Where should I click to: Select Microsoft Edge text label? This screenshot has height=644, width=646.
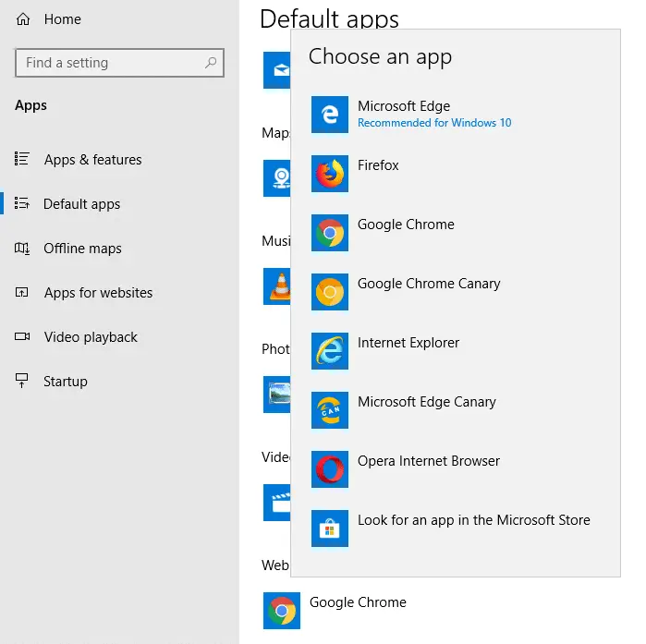pyautogui.click(x=404, y=106)
